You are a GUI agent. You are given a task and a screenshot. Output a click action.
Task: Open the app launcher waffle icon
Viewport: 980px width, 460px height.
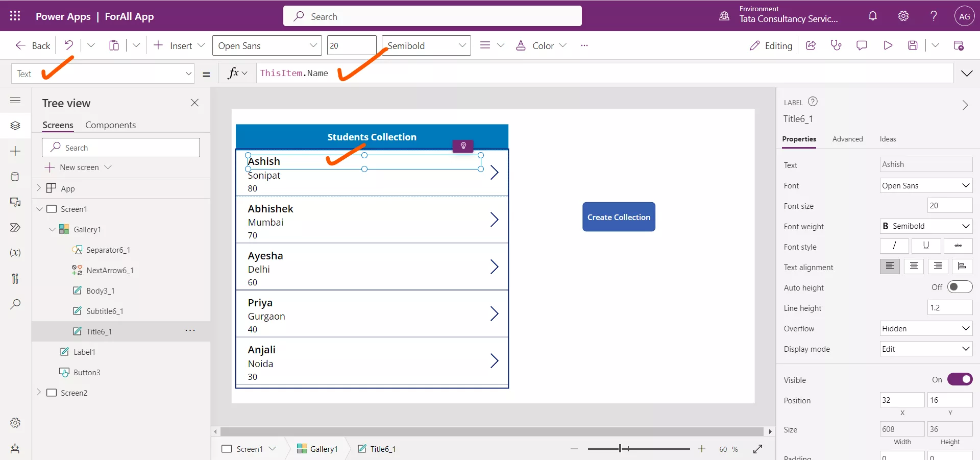15,16
